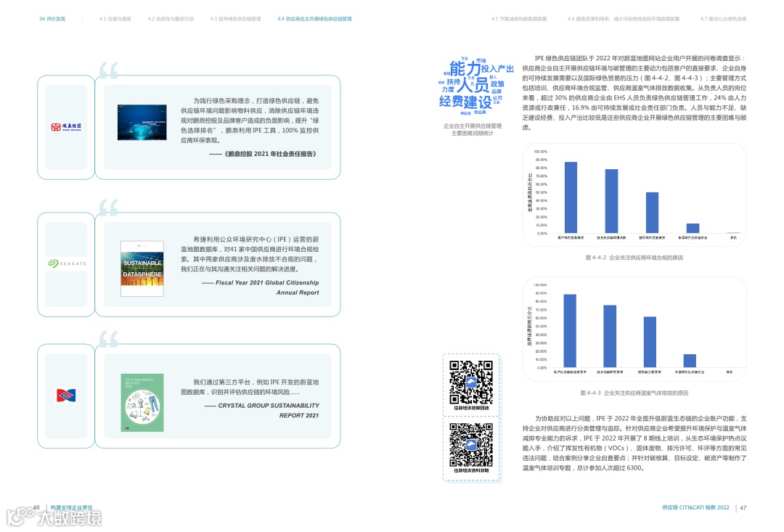The width and height of the screenshot is (784, 532).
Task: Click paragraph starting 希捷利用公众环境研究中心
Action: click(x=250, y=254)
